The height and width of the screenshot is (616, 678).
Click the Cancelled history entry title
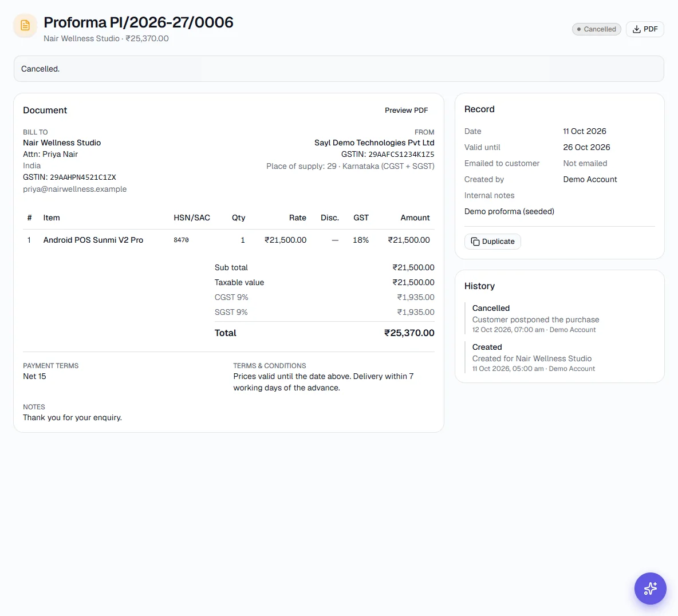[491, 308]
